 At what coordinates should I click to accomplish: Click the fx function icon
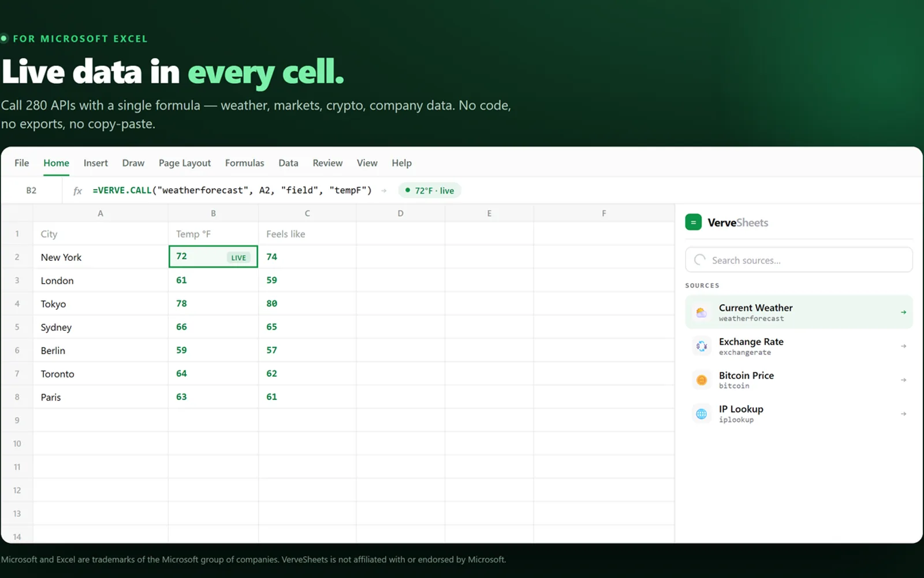[x=77, y=191]
